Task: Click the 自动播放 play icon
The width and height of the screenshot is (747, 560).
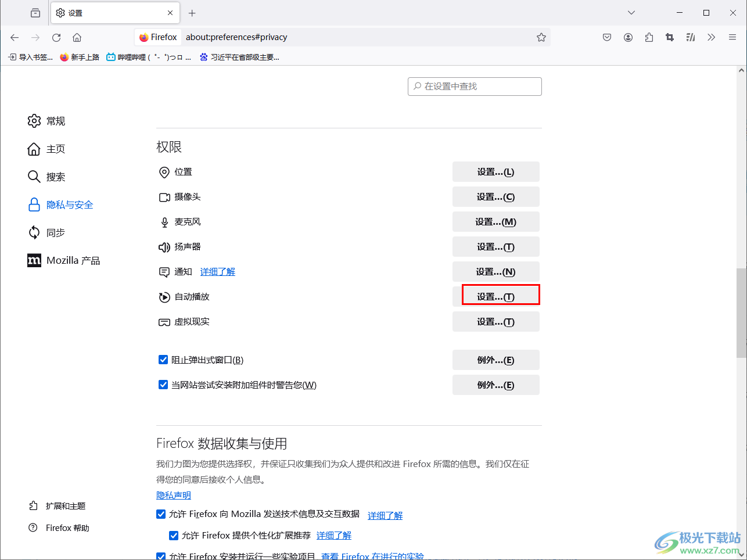Action: coord(164,297)
